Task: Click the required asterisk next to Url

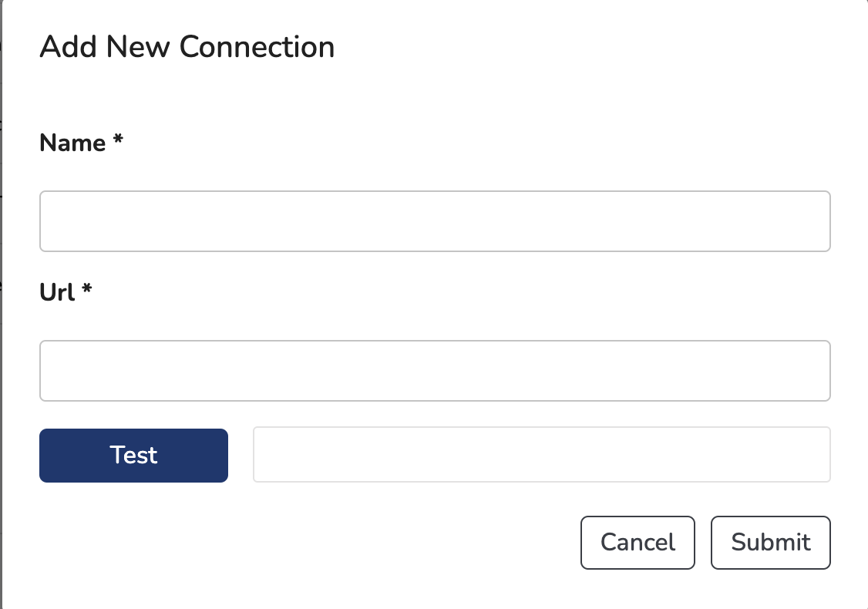Action: click(87, 288)
